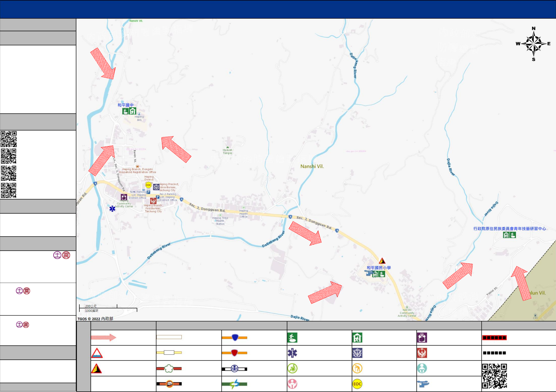Click the large Nanshi Vil. label in the map center
Screen dimensions: 556x392
[x=312, y=166]
